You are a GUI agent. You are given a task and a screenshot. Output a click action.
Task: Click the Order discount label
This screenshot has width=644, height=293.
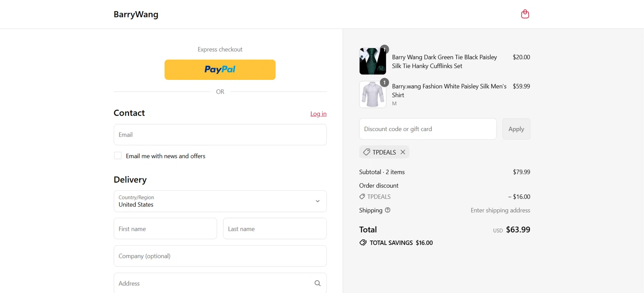pos(379,186)
